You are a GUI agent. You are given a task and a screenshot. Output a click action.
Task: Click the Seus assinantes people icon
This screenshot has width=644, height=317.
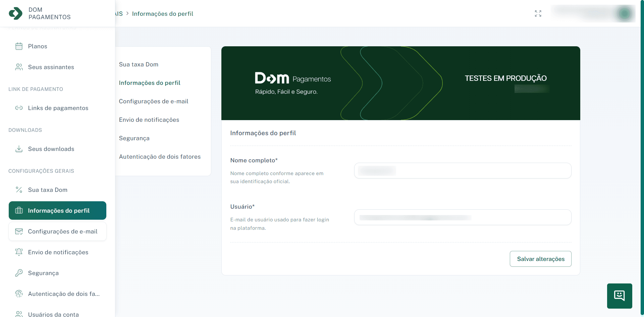[x=19, y=67]
